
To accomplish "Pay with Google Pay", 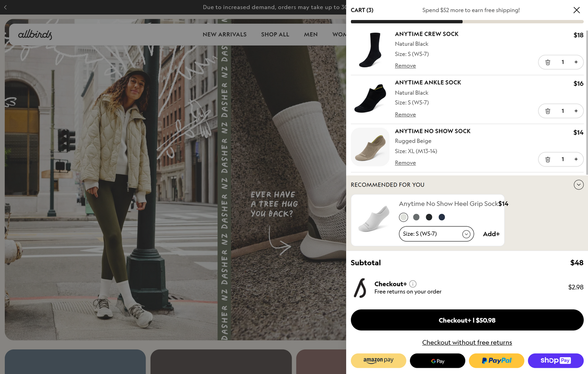I will [437, 361].
